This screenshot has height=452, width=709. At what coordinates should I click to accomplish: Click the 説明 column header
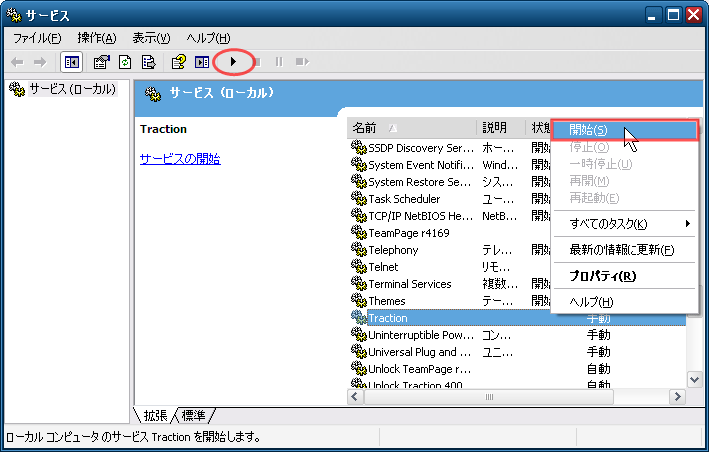pyautogui.click(x=501, y=128)
